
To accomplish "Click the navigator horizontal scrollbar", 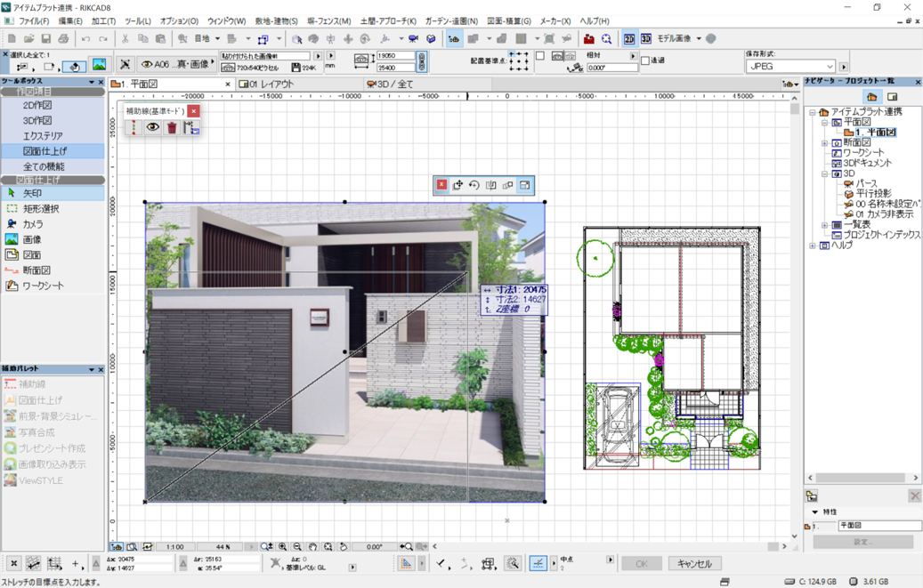I will click(862, 478).
